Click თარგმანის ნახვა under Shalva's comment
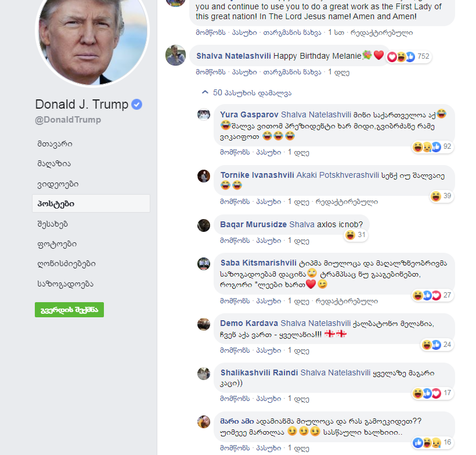The image size is (476, 455). (292, 72)
